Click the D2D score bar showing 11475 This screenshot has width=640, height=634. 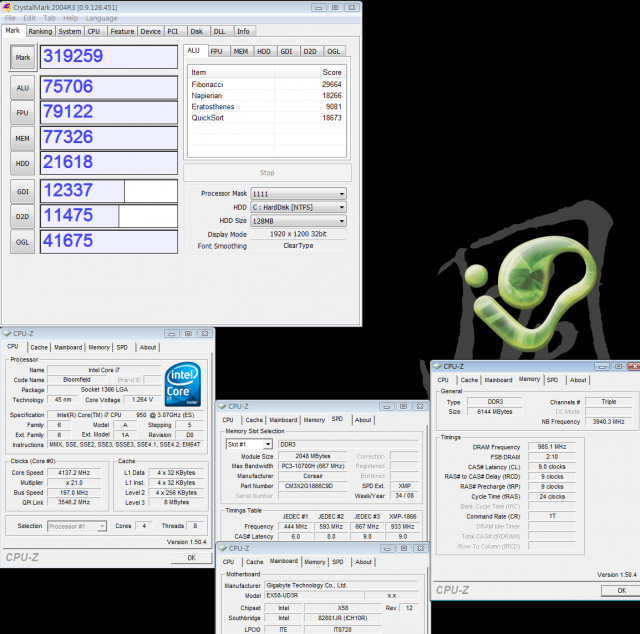coord(109,216)
